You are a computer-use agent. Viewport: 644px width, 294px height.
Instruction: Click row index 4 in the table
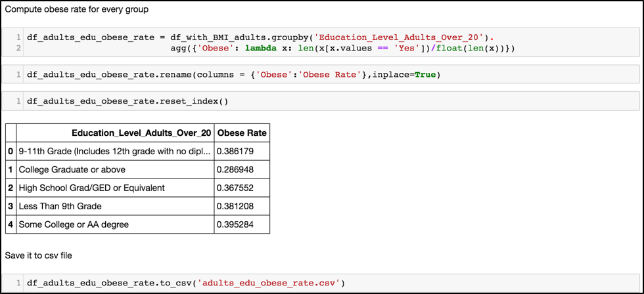(x=11, y=224)
